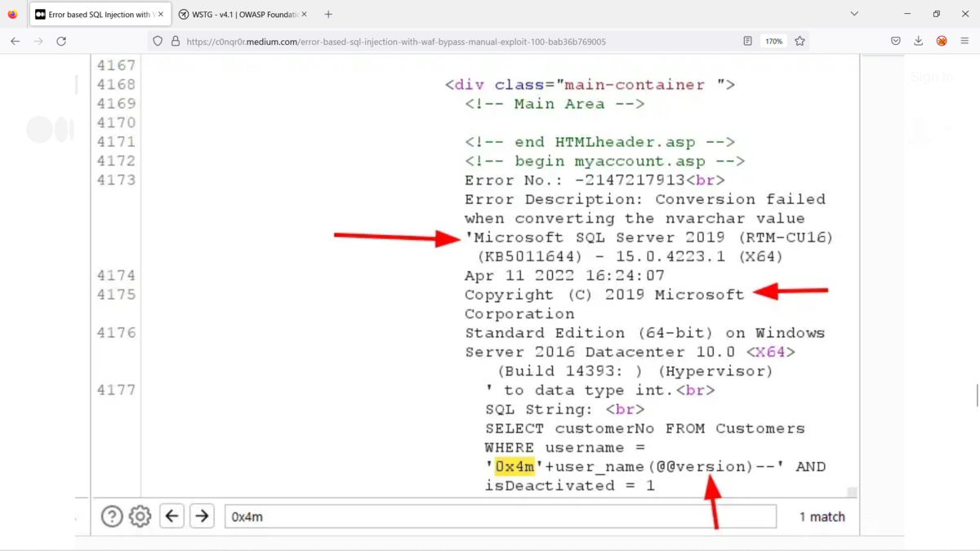Jump to the previous search match
980x551 pixels.
pos(171,516)
